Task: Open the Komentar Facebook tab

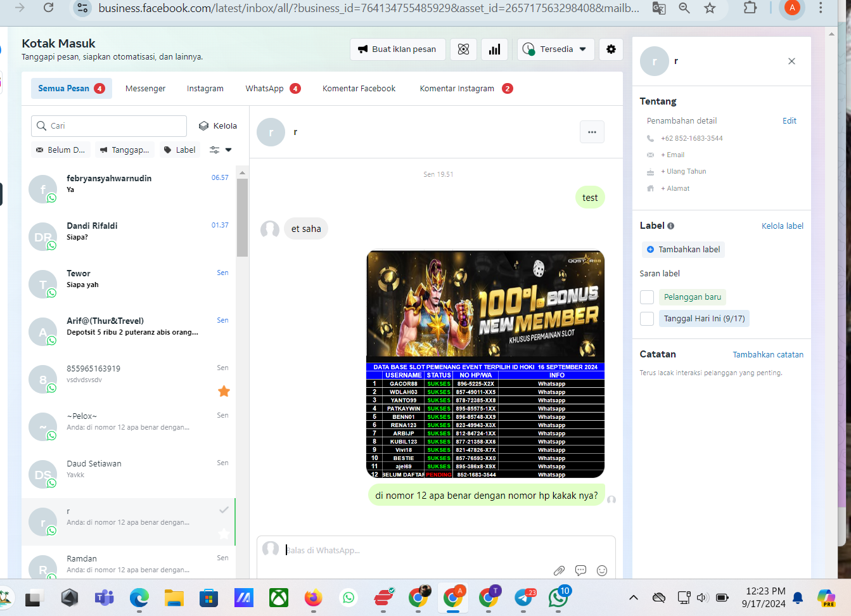Action: click(359, 89)
